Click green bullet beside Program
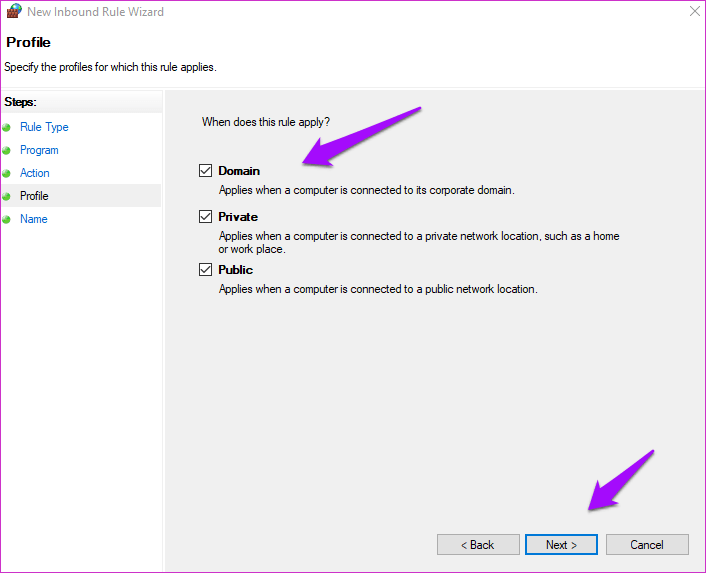The width and height of the screenshot is (706, 573). (x=6, y=150)
